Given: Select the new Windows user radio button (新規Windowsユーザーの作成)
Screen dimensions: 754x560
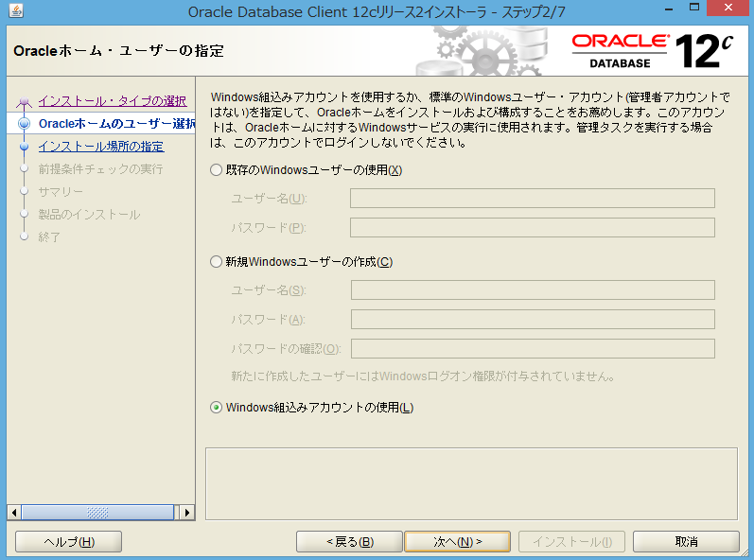Looking at the screenshot, I should [x=216, y=261].
